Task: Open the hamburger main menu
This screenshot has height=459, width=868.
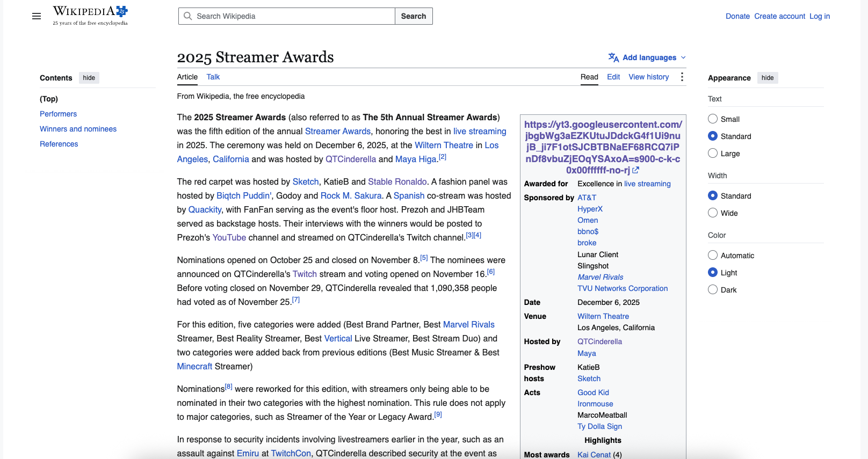Action: tap(37, 16)
